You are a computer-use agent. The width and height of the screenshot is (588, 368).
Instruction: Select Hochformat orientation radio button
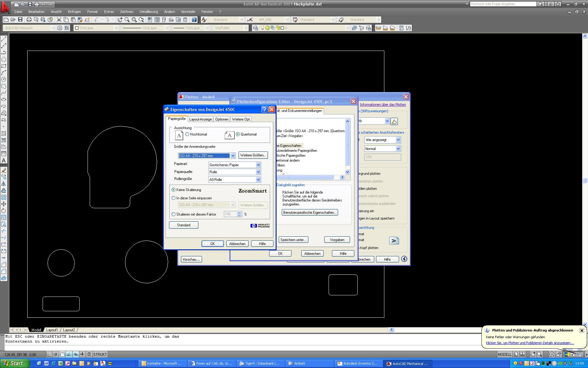click(x=187, y=134)
